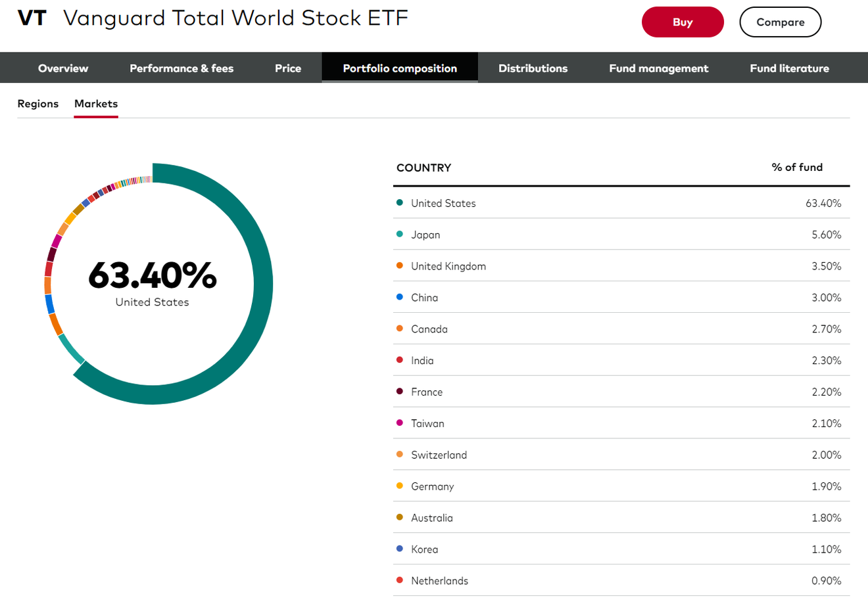Image resolution: width=868 pixels, height=598 pixels.
Task: Select the Australia country name
Action: tap(431, 518)
